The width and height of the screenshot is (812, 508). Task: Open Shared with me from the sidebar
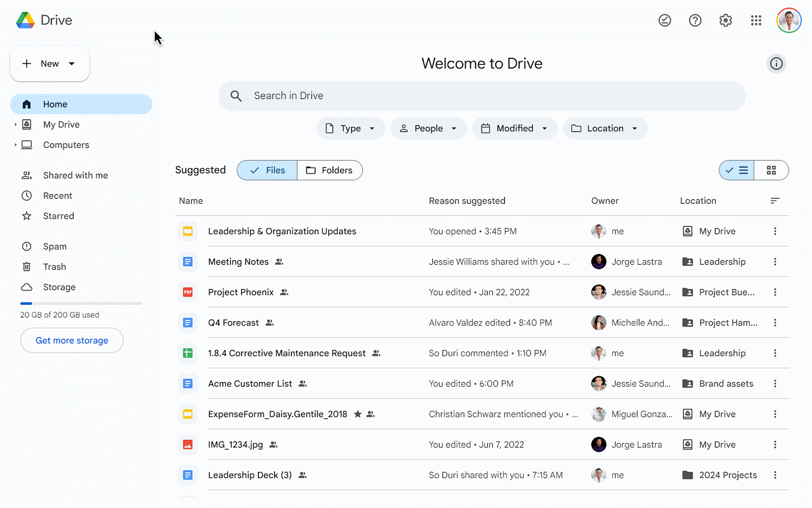coord(75,175)
